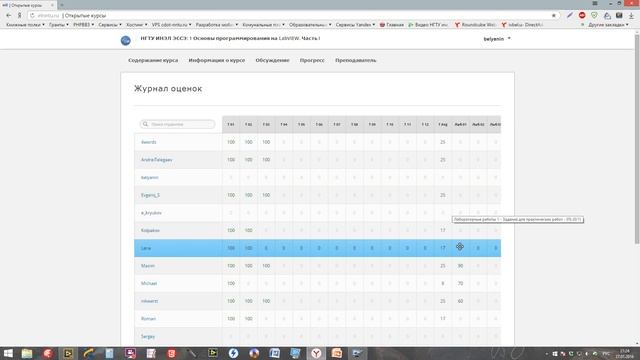The height and width of the screenshot is (360, 640).
Task: Click the taskbar clock
Action: point(624,353)
